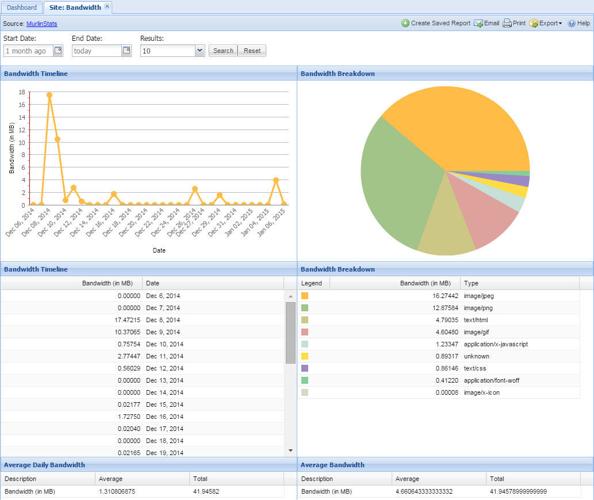The image size is (594, 500).
Task: Click the timeline table scrollbar thumb
Action: (291, 333)
